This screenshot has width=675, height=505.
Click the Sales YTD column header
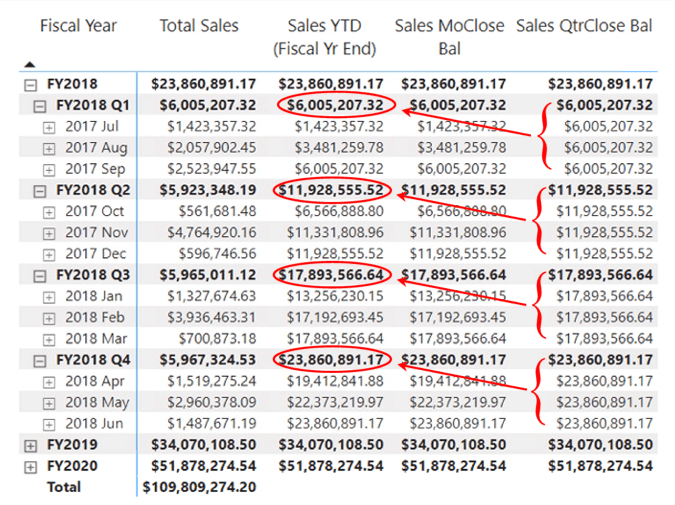coord(330,36)
